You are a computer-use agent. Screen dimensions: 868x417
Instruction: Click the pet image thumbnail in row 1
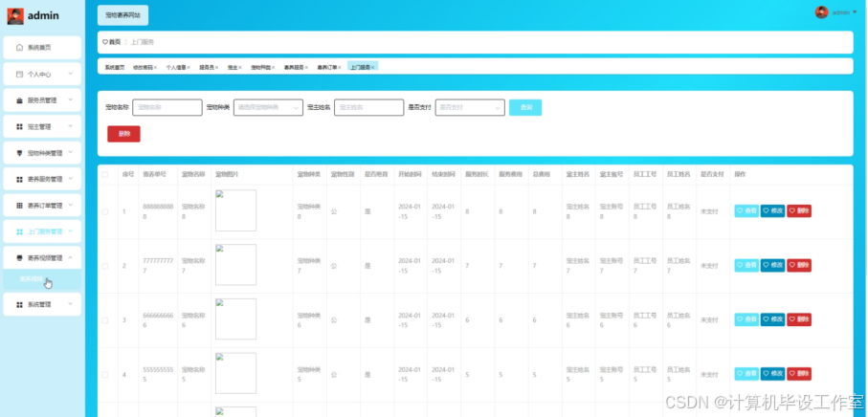(235, 210)
